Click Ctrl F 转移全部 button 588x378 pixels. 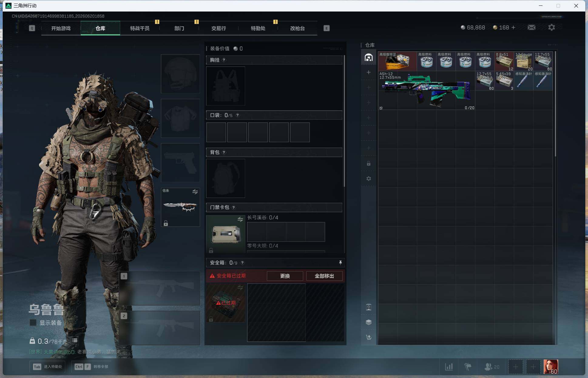coord(91,366)
